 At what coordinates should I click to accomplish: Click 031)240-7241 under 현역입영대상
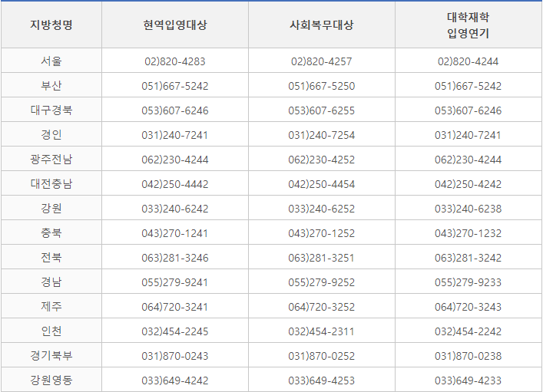175,135
